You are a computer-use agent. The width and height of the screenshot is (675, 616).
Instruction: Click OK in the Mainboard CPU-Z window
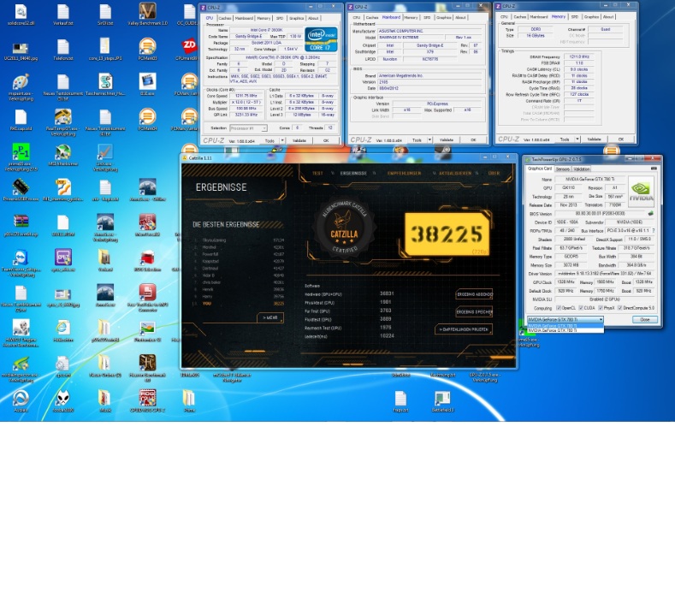coord(473,140)
